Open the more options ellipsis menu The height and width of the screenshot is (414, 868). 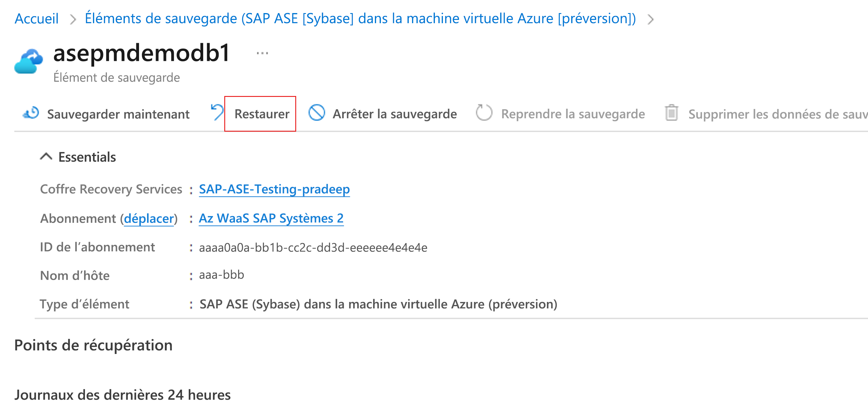click(x=262, y=53)
